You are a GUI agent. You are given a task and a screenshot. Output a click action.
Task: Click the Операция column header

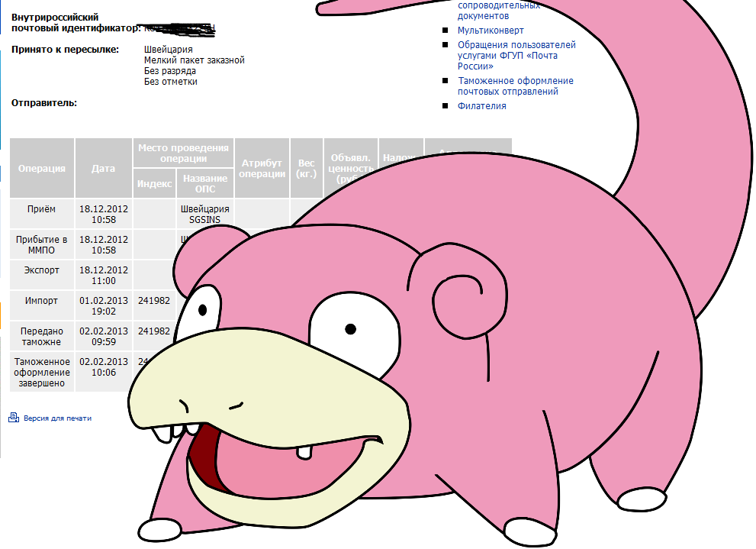[42, 169]
